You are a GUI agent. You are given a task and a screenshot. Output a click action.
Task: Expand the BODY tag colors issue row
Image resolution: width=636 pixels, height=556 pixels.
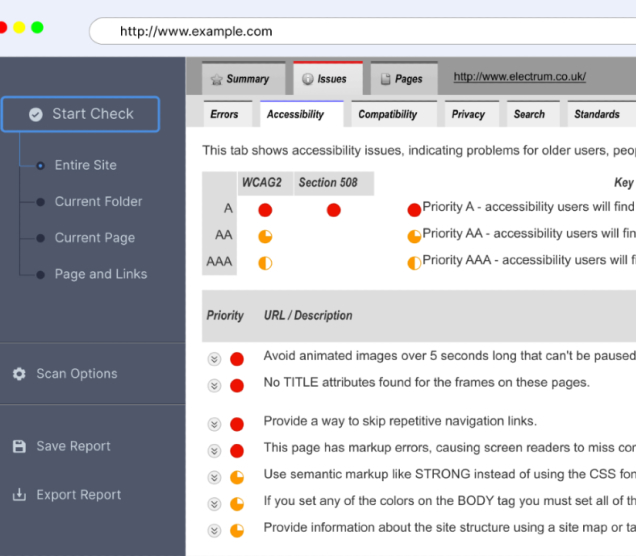tap(214, 504)
